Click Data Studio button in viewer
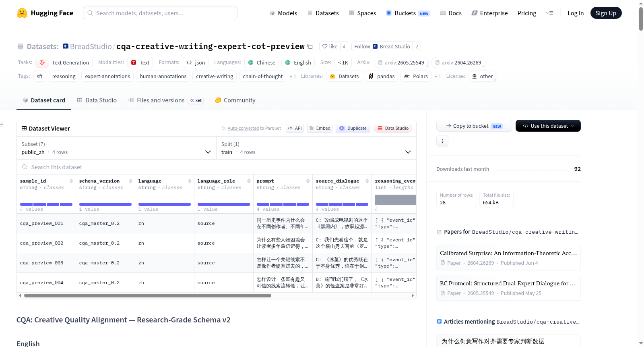 [393, 128]
